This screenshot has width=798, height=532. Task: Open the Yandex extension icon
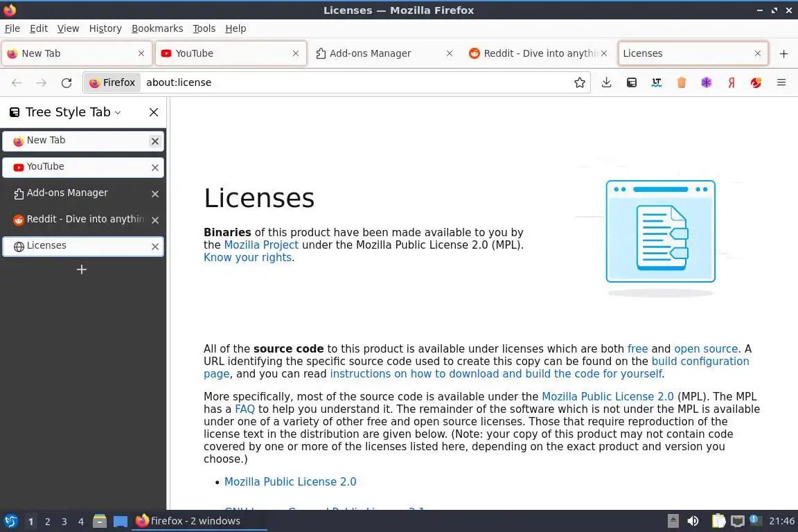(731, 82)
